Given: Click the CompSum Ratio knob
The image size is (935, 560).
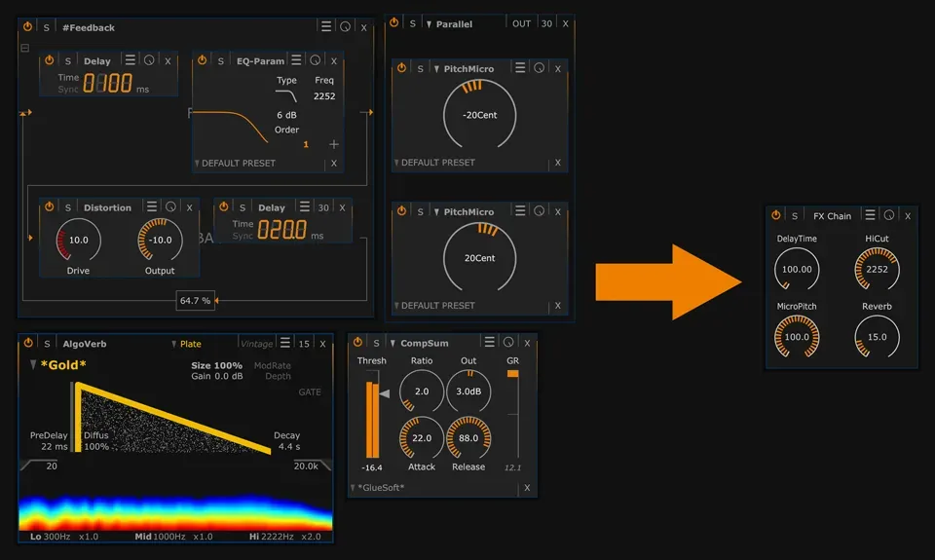Looking at the screenshot, I should [x=422, y=392].
